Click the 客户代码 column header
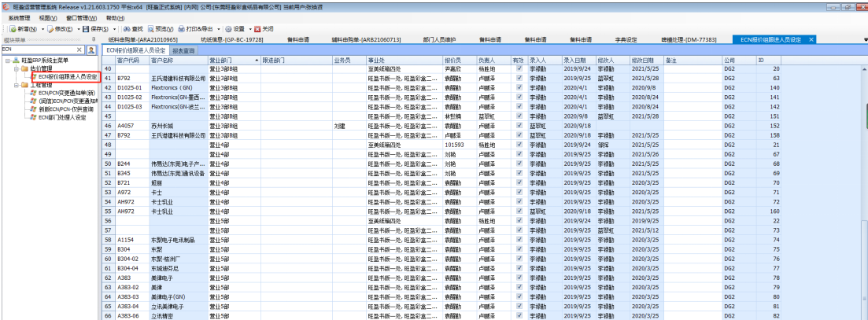 click(x=131, y=60)
